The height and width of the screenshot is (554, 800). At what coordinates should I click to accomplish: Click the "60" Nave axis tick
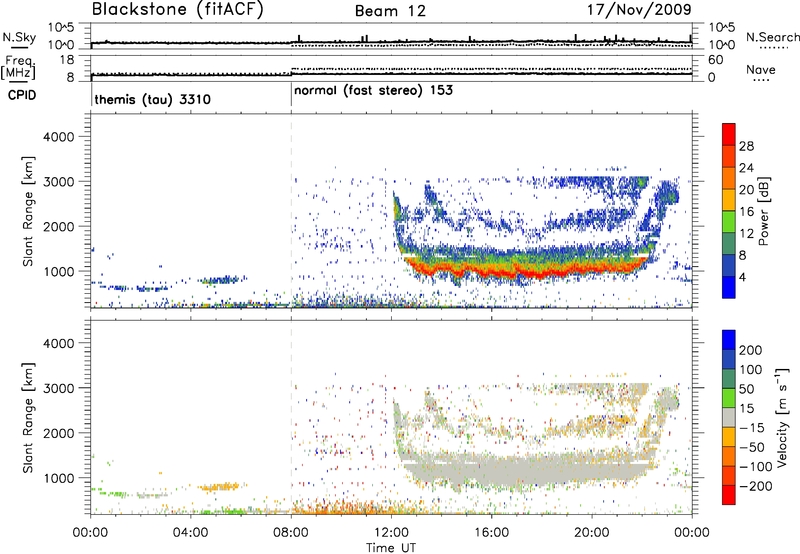pos(715,60)
